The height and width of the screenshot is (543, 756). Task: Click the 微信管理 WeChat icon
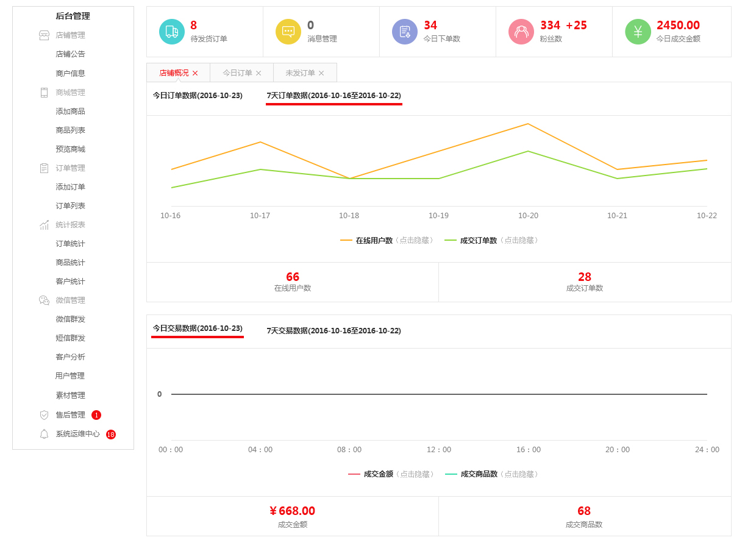(x=44, y=300)
